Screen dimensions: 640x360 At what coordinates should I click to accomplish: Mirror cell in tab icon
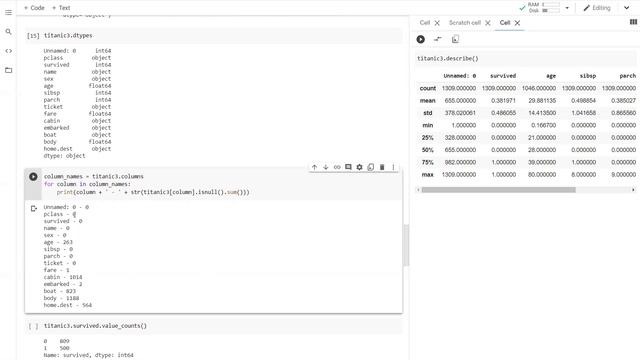tap(371, 167)
